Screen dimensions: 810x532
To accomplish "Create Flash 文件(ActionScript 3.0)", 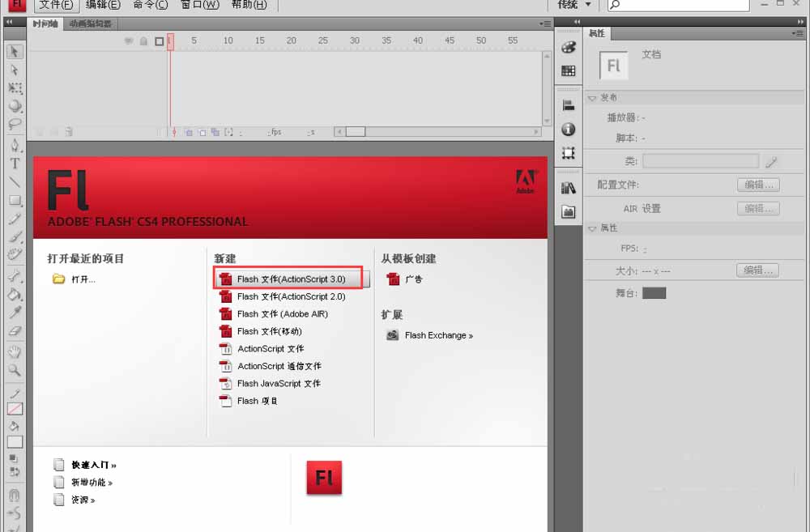I will pyautogui.click(x=291, y=279).
